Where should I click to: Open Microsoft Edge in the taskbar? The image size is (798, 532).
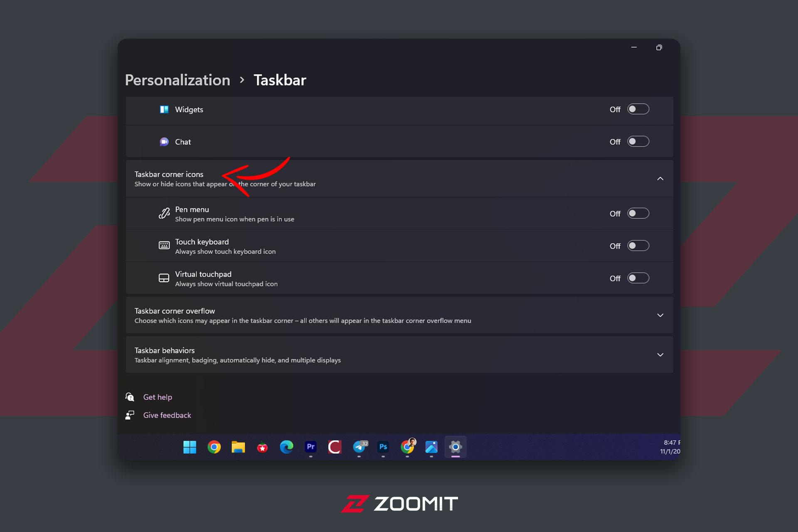pyautogui.click(x=286, y=447)
